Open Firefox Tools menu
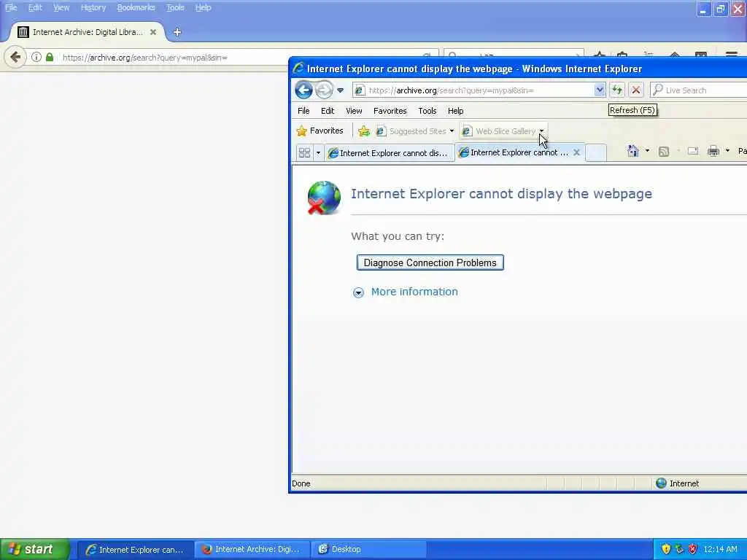Image resolution: width=747 pixels, height=560 pixels. point(175,7)
